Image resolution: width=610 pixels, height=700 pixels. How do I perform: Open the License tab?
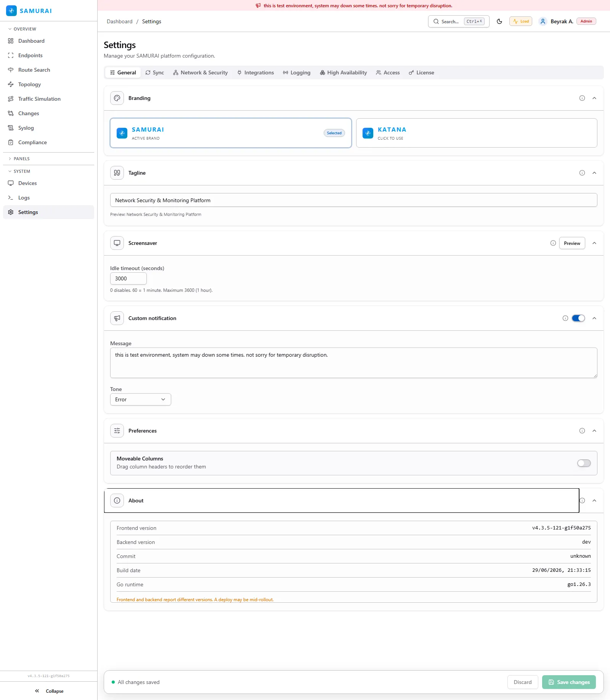pos(422,72)
